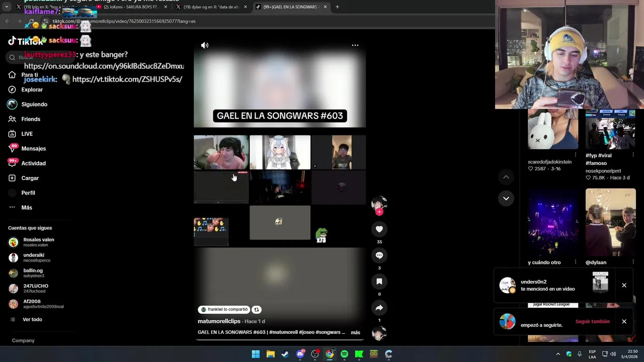Close the 'dylan og en X' tab
The height and width of the screenshot is (362, 644).
(x=246, y=7)
